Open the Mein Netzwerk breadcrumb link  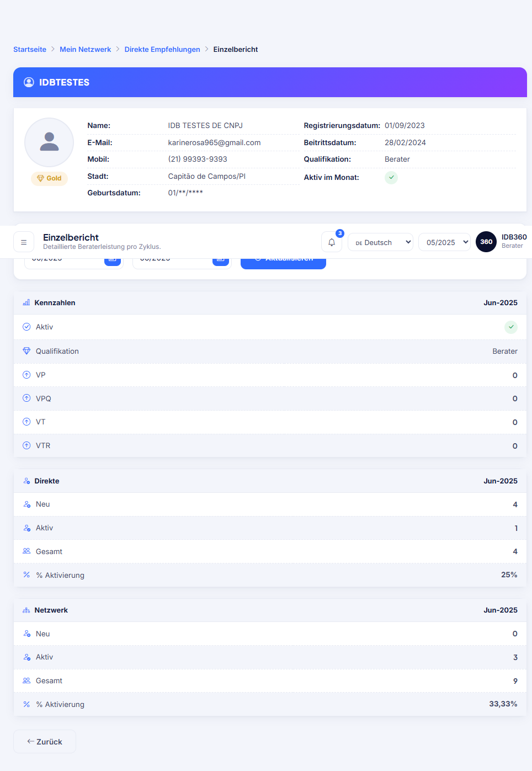[x=86, y=50]
